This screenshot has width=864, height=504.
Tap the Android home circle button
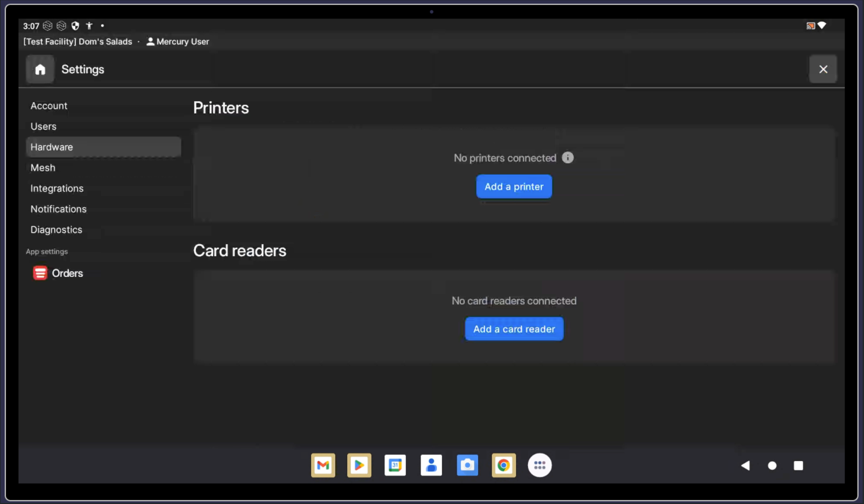tap(772, 466)
